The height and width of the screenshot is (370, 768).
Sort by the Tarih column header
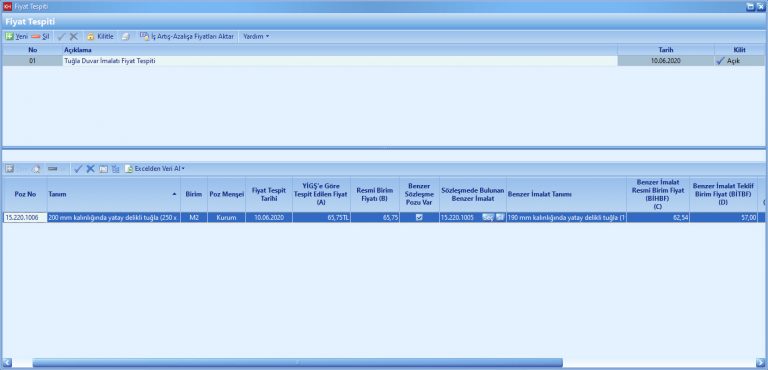tap(666, 50)
